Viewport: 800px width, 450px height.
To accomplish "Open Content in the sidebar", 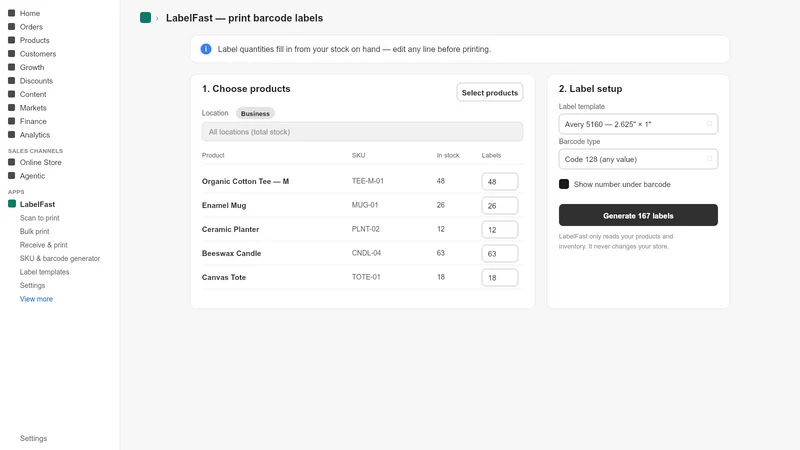I will 33,94.
